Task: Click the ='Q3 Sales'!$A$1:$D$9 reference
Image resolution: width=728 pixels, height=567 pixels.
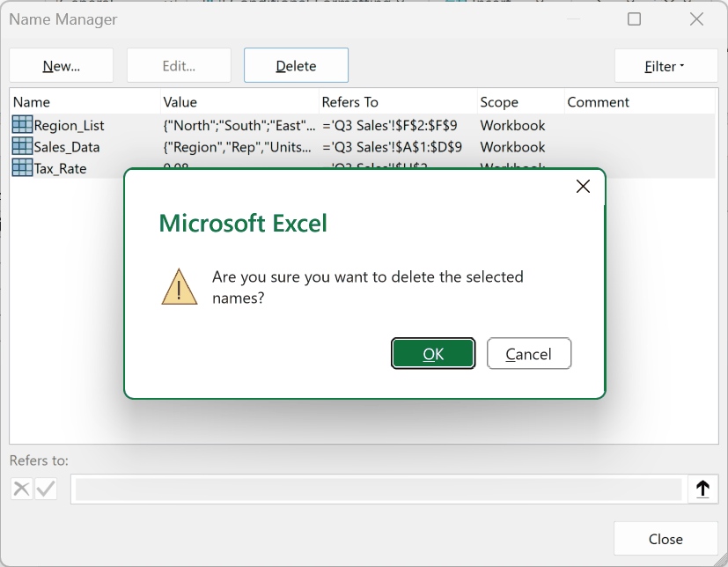Action: tap(392, 147)
